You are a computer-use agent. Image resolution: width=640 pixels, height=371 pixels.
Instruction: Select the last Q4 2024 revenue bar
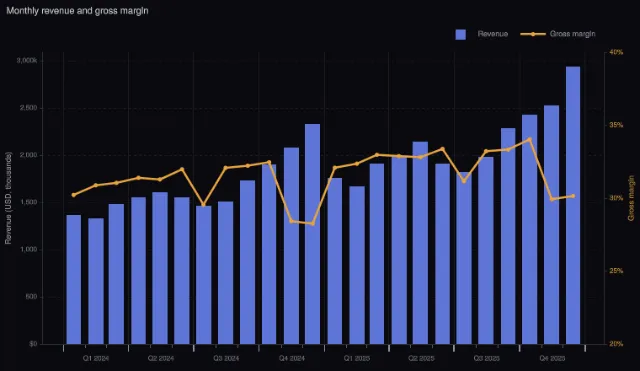pyautogui.click(x=313, y=234)
